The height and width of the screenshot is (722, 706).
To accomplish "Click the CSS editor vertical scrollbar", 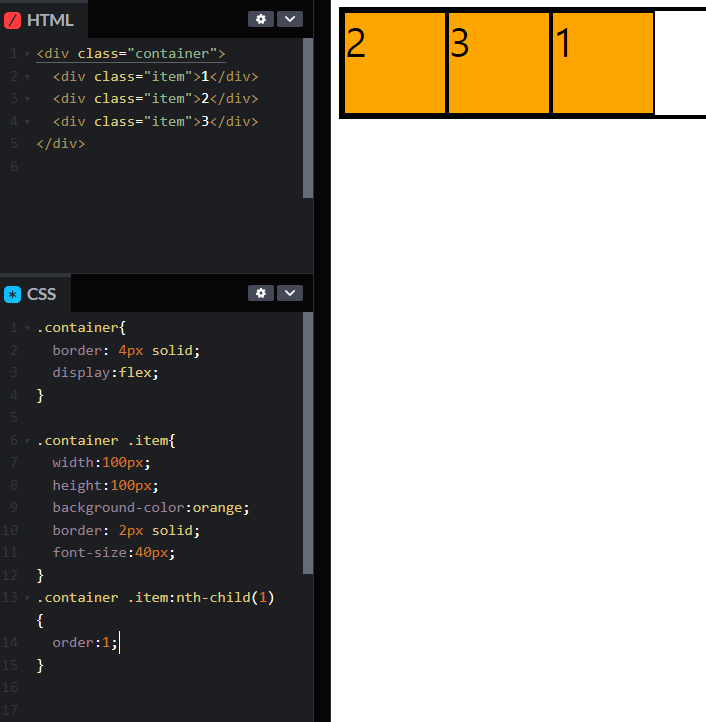I will click(x=308, y=443).
